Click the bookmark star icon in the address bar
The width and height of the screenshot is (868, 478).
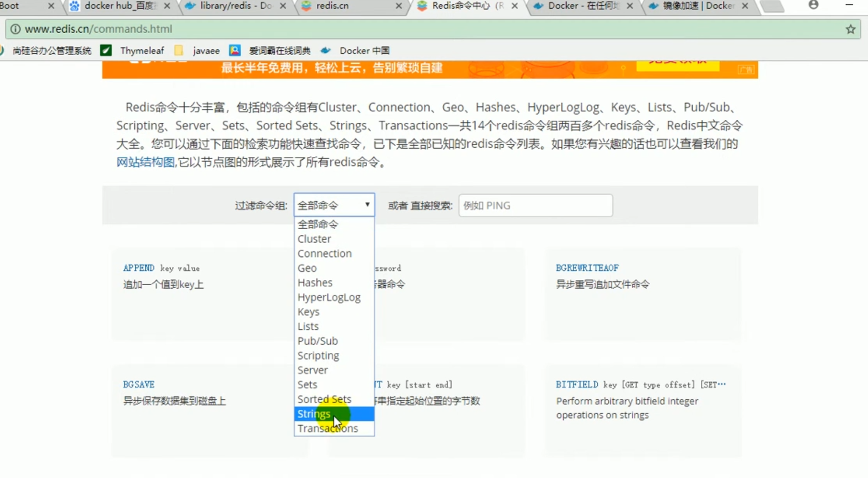(850, 29)
